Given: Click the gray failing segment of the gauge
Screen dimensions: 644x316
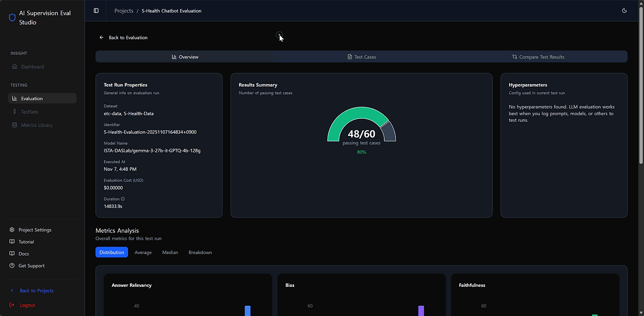Looking at the screenshot, I should tap(389, 132).
